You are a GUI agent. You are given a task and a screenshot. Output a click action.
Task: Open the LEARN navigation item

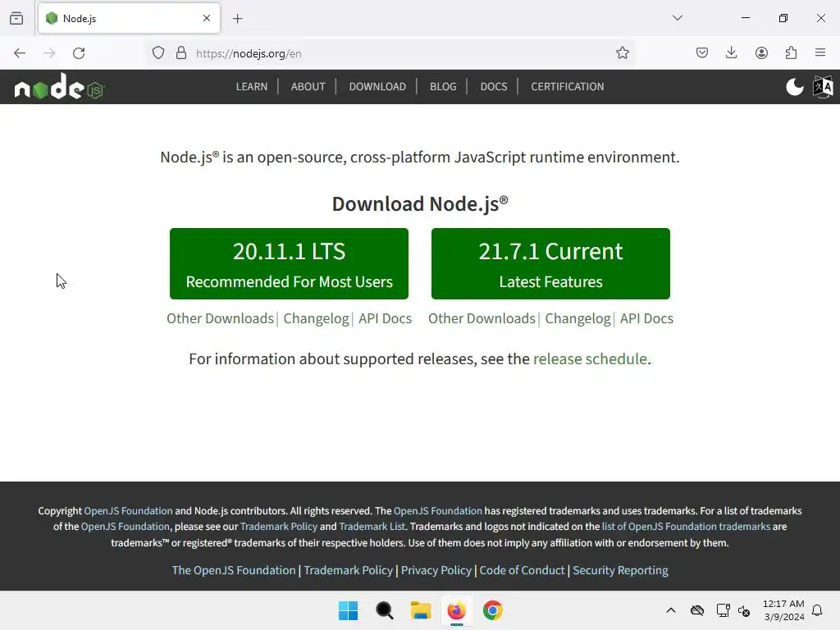[x=252, y=87]
